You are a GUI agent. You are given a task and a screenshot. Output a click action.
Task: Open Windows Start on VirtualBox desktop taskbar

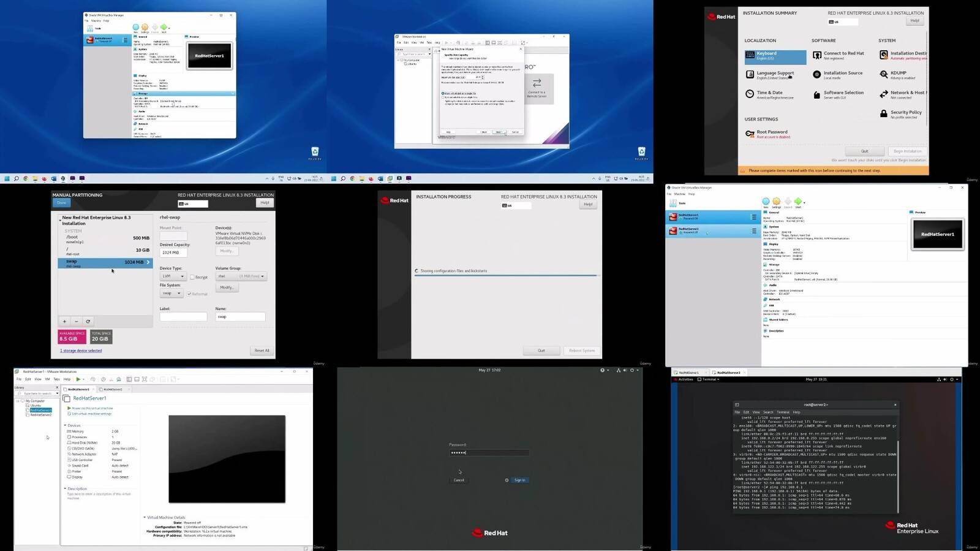(x=7, y=178)
